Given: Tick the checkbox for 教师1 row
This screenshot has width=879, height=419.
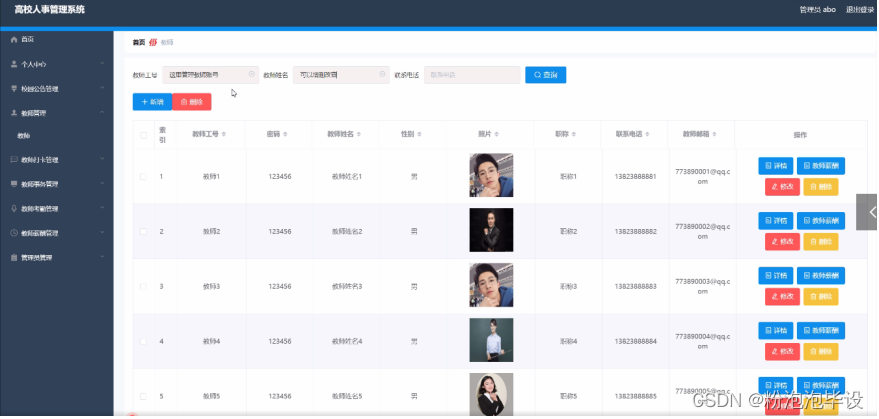Looking at the screenshot, I should (x=144, y=177).
